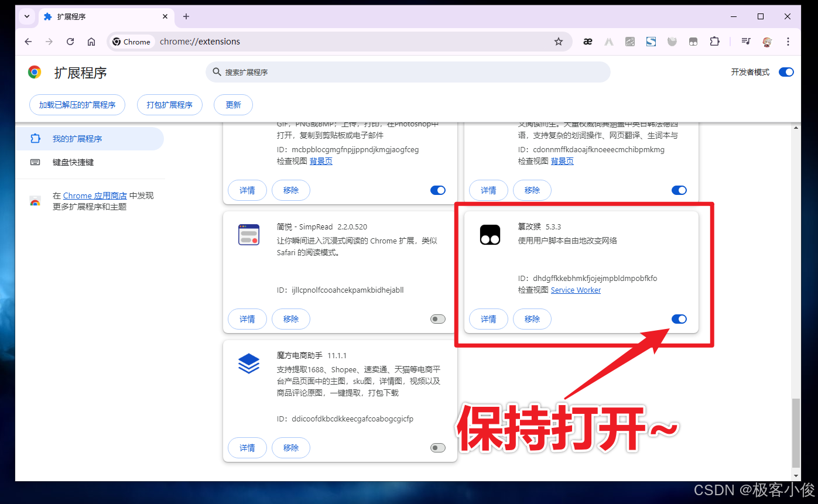818x504 pixels.
Task: Enable the 简悦 SimpRead extension toggle
Action: point(438,319)
